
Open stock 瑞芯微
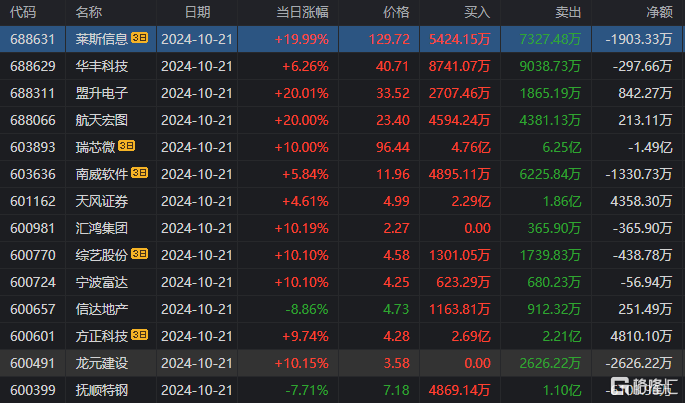(x=95, y=147)
